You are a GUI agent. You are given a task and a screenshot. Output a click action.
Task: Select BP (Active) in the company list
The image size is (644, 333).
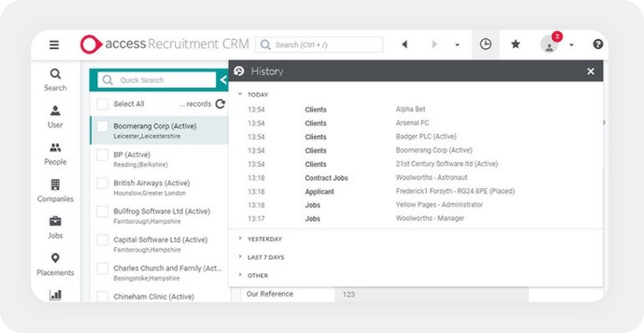[x=160, y=159]
